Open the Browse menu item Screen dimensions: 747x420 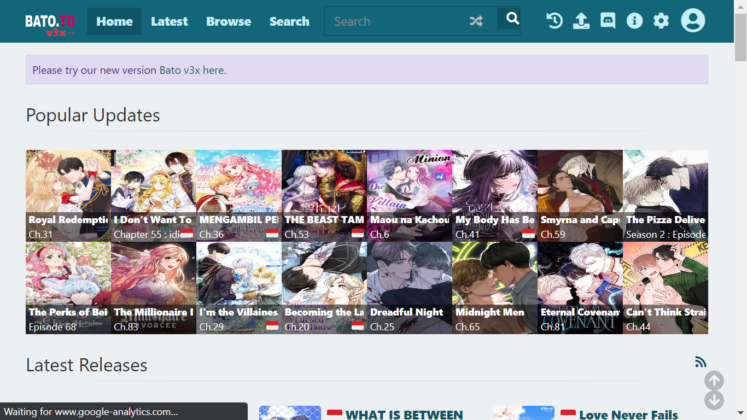pos(228,21)
